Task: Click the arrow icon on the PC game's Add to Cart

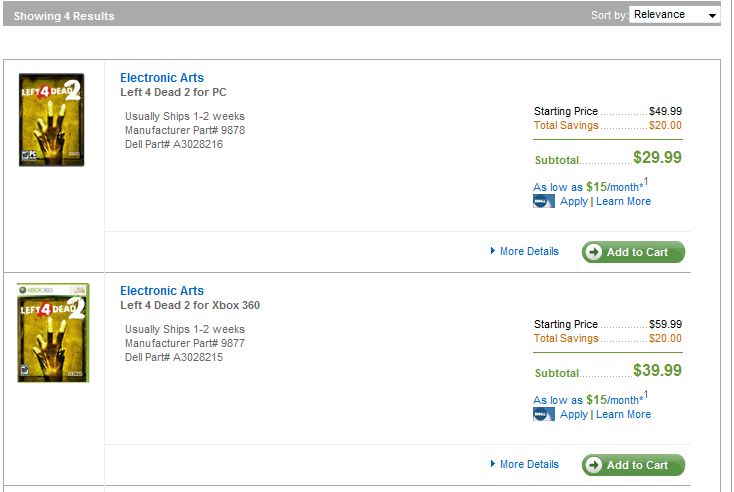Action: (595, 252)
